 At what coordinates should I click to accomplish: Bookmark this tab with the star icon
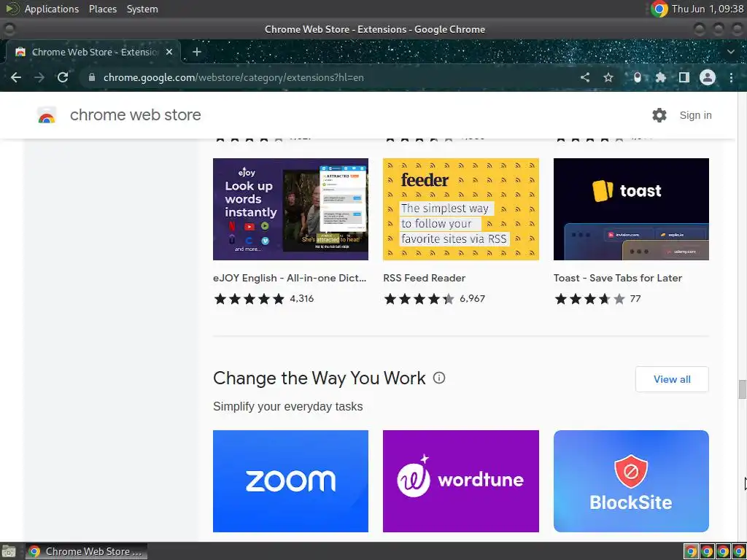[x=608, y=77]
